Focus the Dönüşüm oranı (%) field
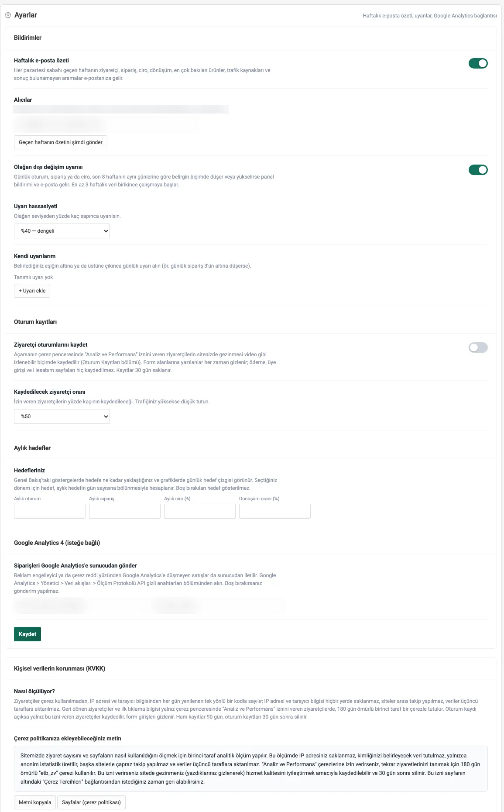504x812 pixels. 275,511
